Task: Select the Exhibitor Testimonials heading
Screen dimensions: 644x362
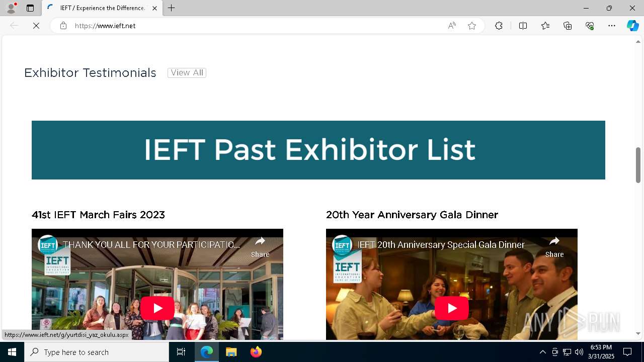Action: (90, 73)
